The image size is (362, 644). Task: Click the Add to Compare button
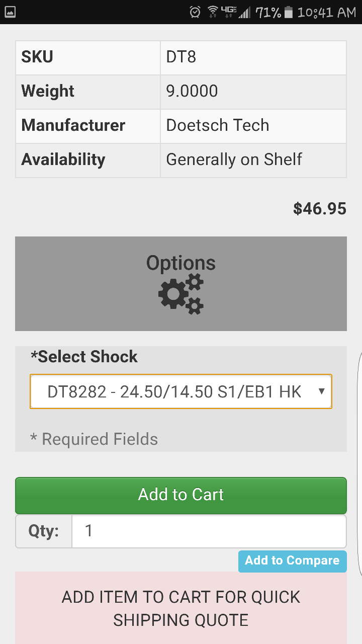point(292,561)
